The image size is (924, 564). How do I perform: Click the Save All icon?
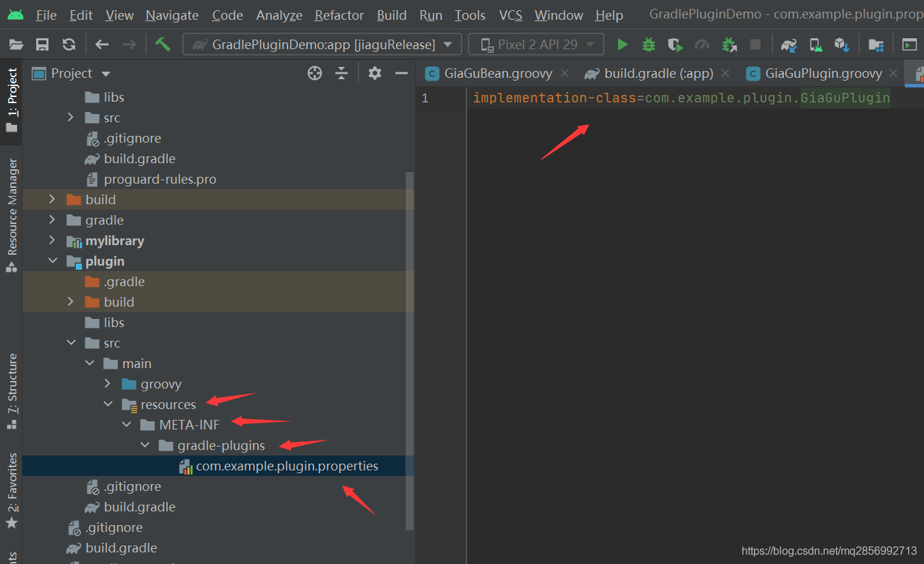[x=42, y=45]
